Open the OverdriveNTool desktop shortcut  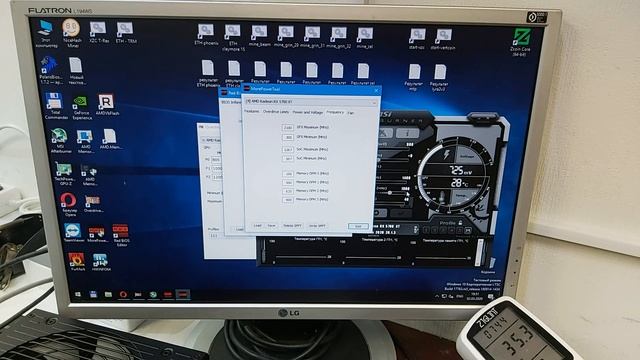pos(93,203)
